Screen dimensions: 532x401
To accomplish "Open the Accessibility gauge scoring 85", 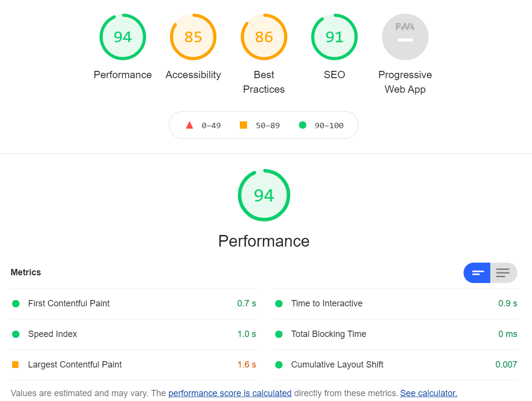I will click(x=193, y=37).
